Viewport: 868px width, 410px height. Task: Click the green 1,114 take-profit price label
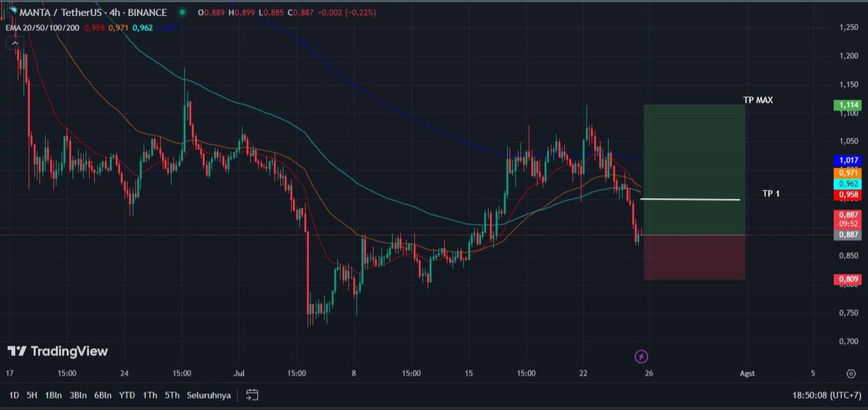[848, 106]
